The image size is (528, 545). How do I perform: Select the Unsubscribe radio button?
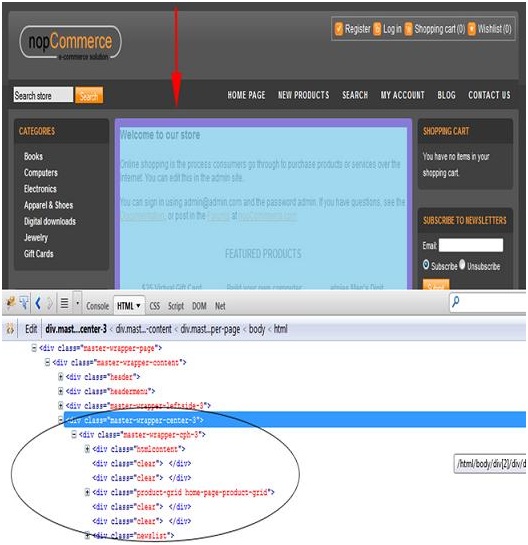tap(462, 265)
